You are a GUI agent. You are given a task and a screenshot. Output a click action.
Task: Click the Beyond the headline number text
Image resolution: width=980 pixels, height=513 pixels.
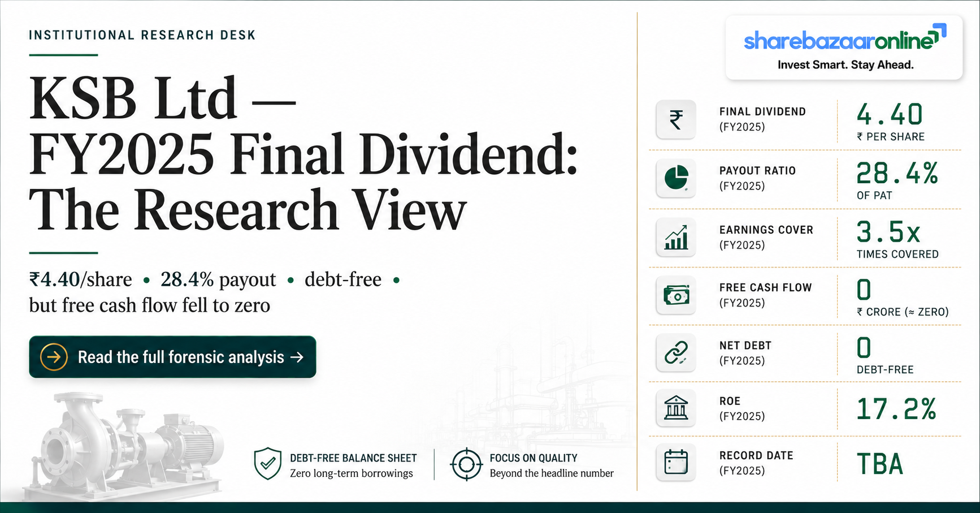pyautogui.click(x=552, y=473)
